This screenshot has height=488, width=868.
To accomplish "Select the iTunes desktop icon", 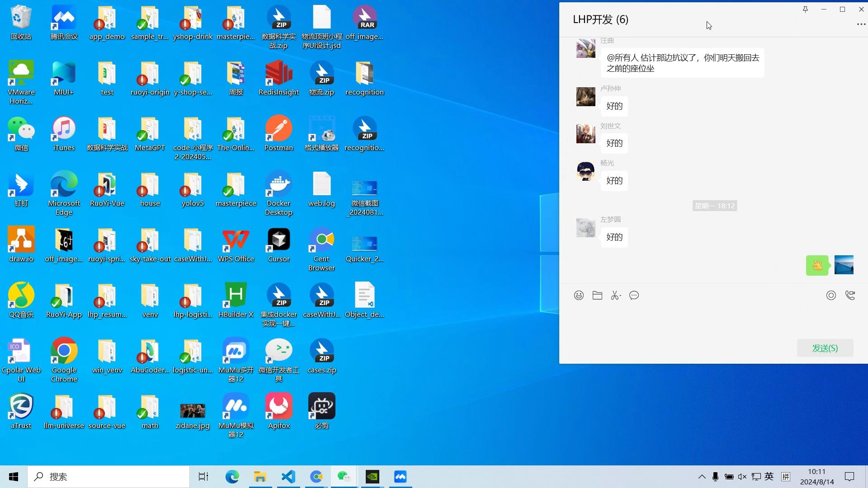I will 64,134.
